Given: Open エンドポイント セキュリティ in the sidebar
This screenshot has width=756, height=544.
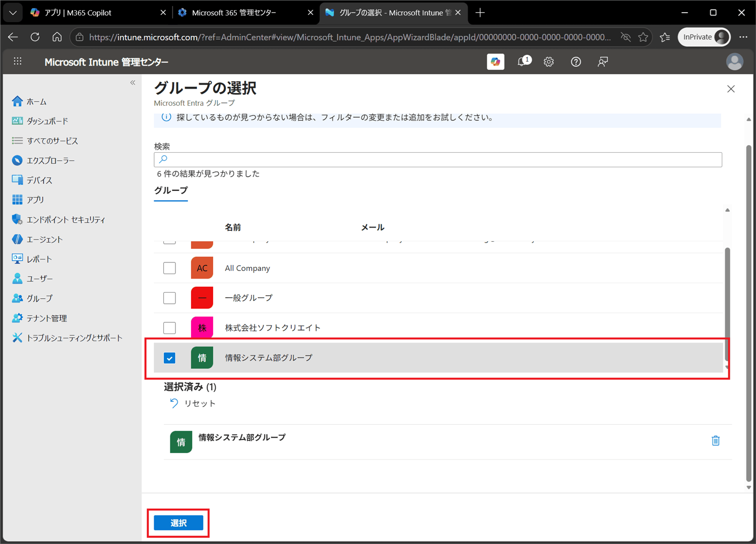Looking at the screenshot, I should [66, 220].
